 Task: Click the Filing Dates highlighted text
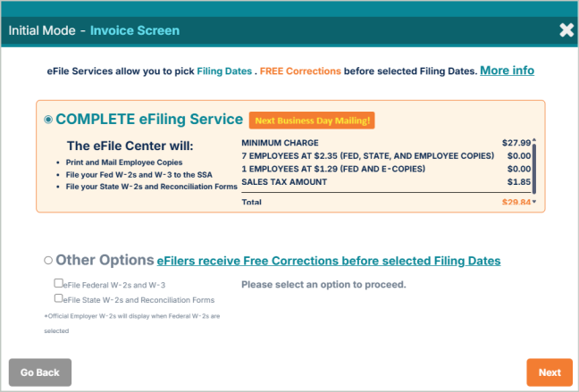tap(224, 71)
